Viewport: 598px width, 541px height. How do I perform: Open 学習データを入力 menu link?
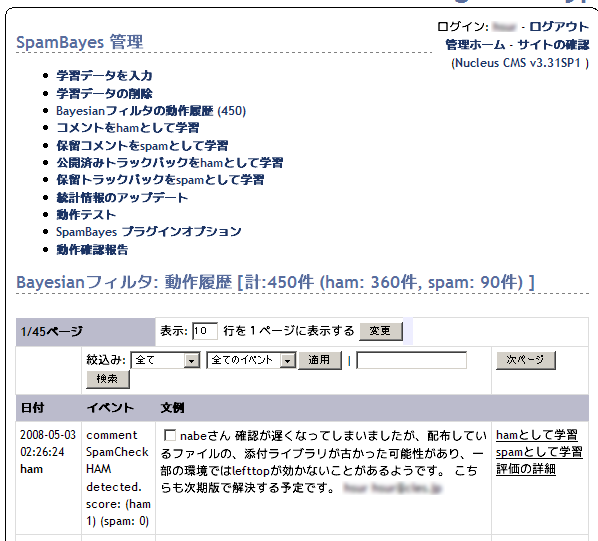tap(104, 75)
